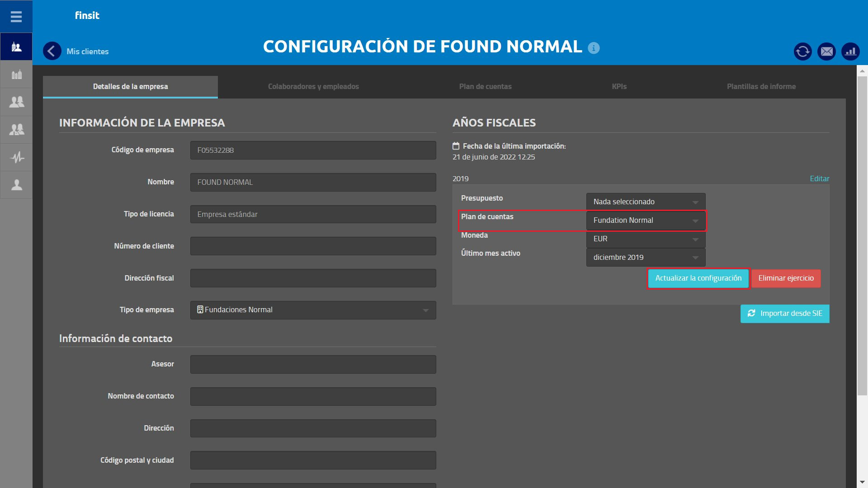This screenshot has height=488, width=868.
Task: Click the scrollbar down arrow
Action: pyautogui.click(x=862, y=483)
